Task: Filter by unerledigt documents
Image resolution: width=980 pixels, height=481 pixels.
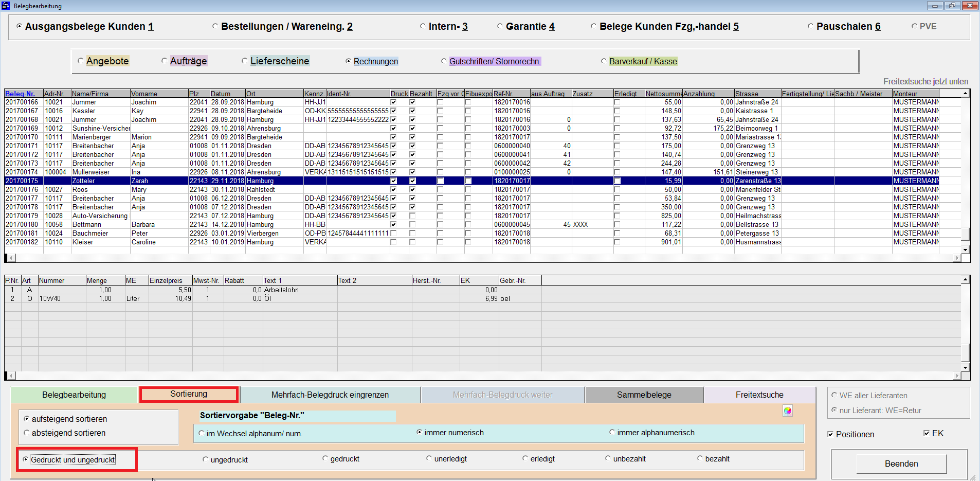Action: coord(429,458)
